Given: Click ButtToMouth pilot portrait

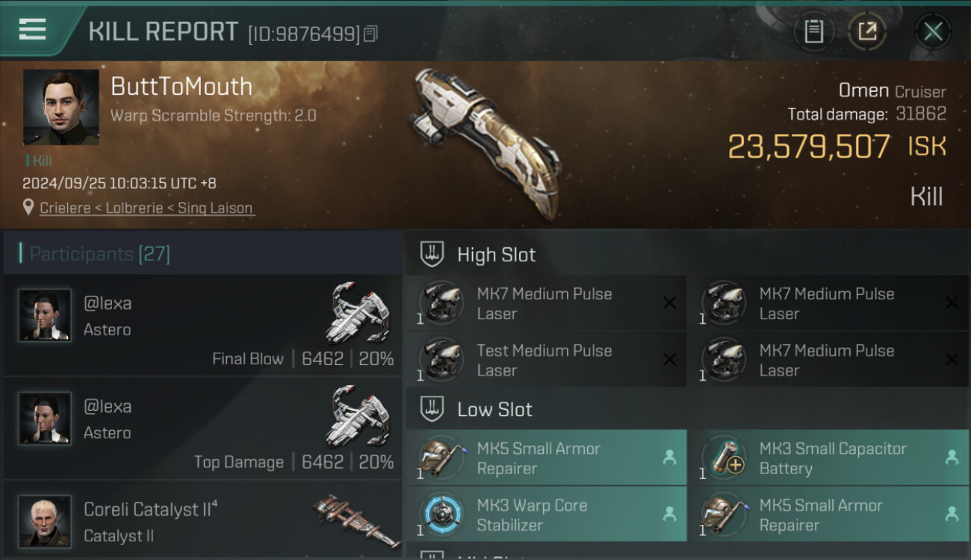Looking at the screenshot, I should [x=61, y=108].
